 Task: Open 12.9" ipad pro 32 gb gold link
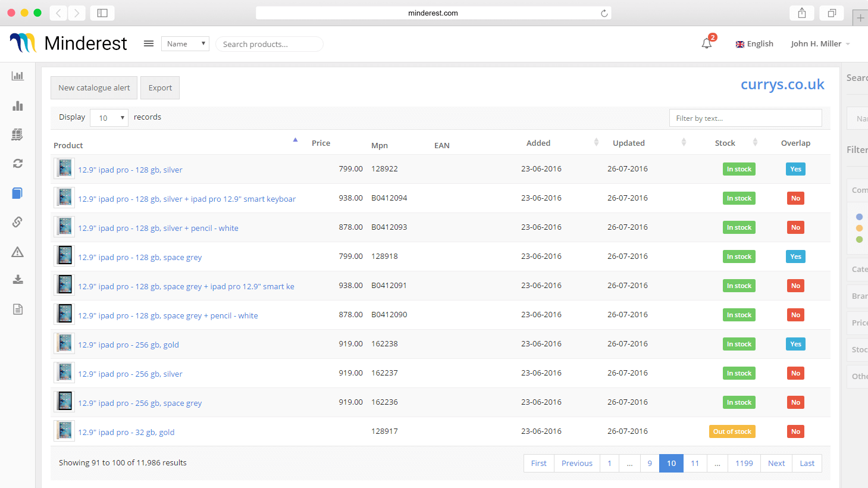126,432
